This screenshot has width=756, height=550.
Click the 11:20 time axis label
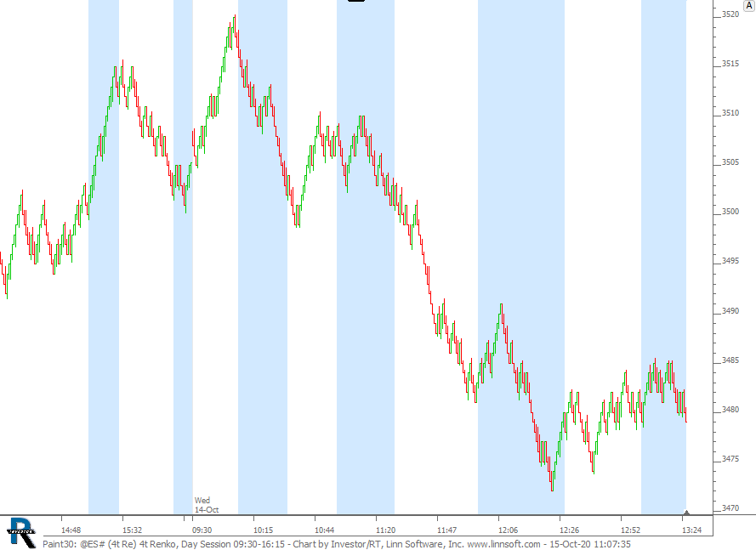tap(386, 530)
